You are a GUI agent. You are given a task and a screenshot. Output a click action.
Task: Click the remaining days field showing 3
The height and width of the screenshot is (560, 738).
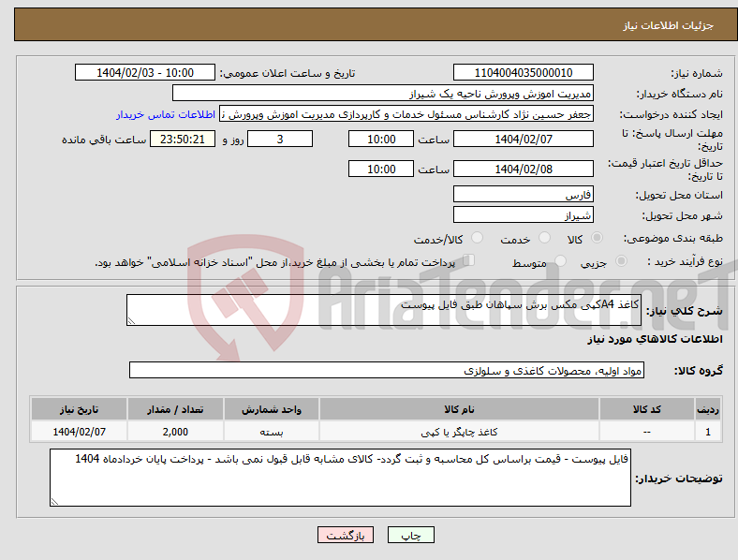point(280,139)
